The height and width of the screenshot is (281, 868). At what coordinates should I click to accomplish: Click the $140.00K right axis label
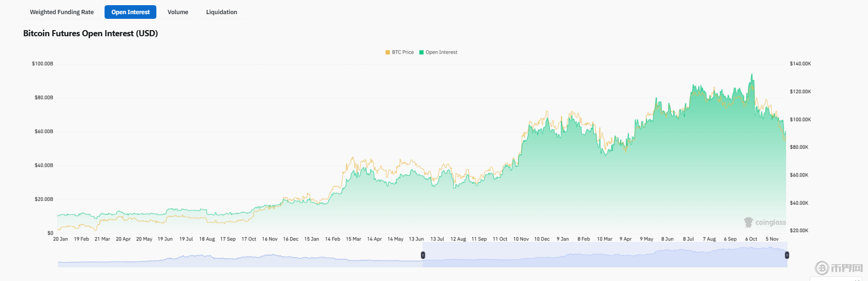[x=800, y=64]
